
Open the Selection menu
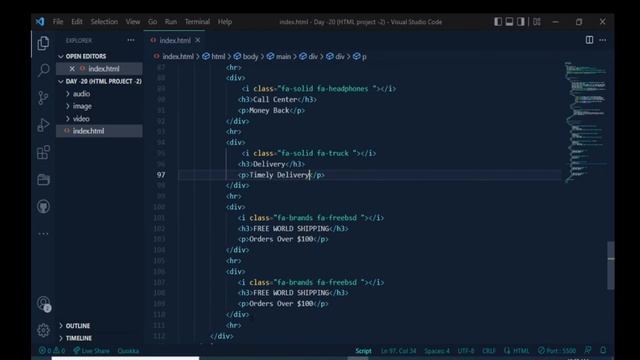tap(104, 22)
